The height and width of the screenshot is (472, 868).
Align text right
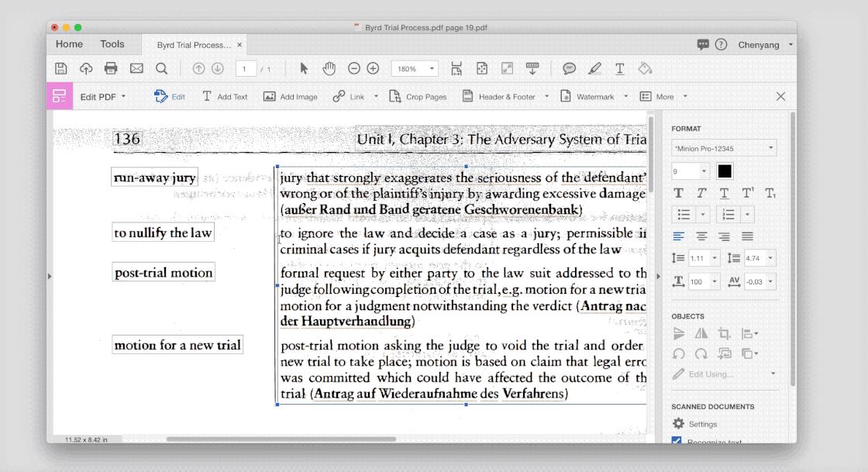point(724,236)
